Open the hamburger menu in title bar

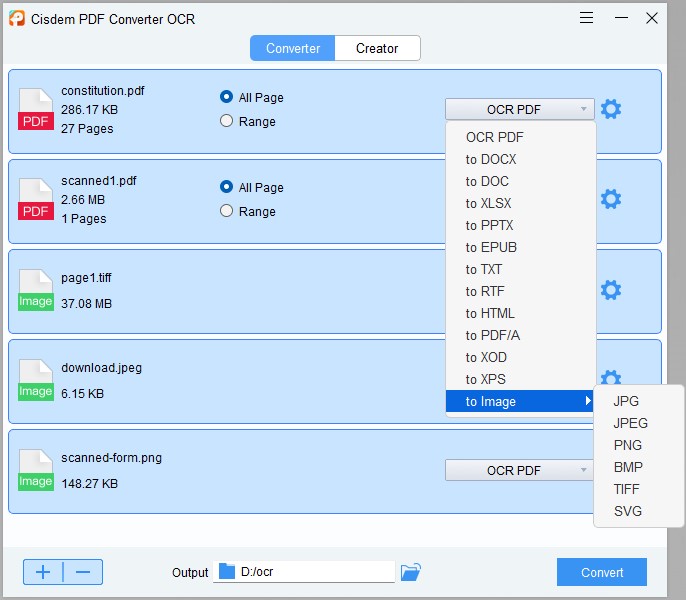586,18
